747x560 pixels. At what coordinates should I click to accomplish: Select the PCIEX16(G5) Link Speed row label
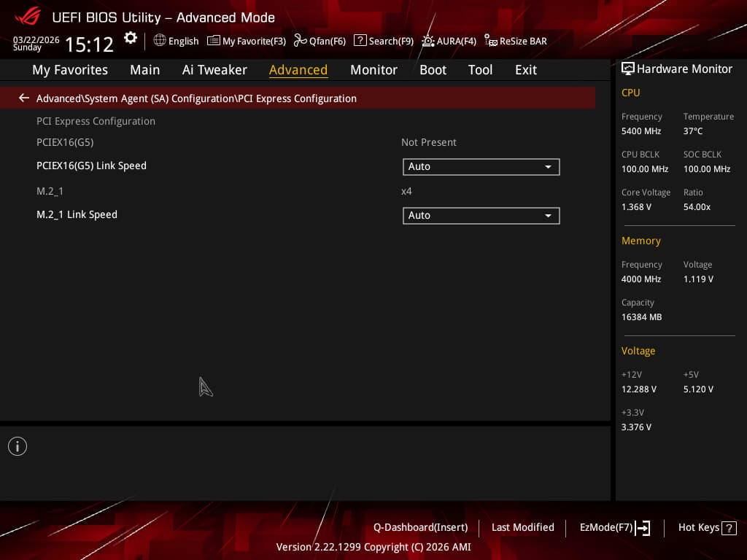91,166
